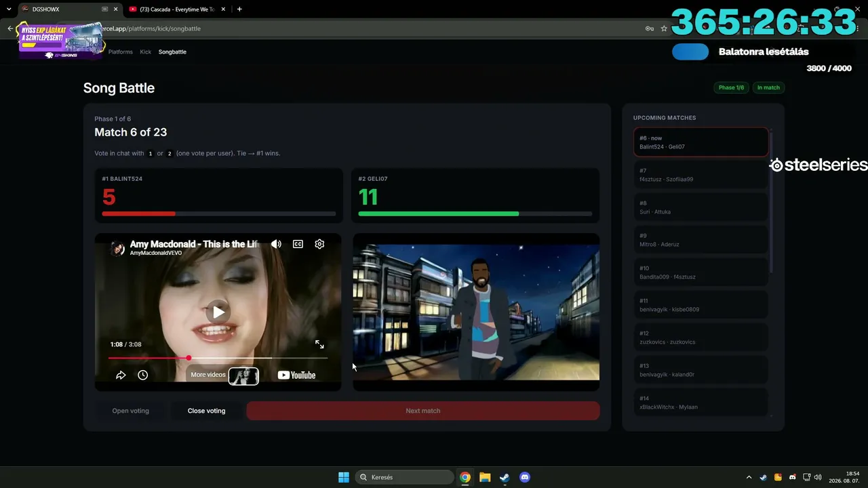
Task: Click the red Next match button
Action: click(x=423, y=411)
